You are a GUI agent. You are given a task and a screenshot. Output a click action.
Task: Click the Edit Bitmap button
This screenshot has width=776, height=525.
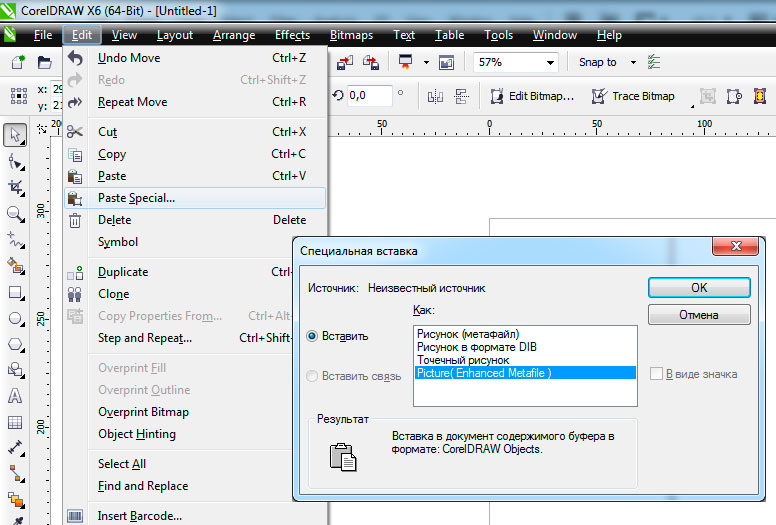pyautogui.click(x=532, y=96)
